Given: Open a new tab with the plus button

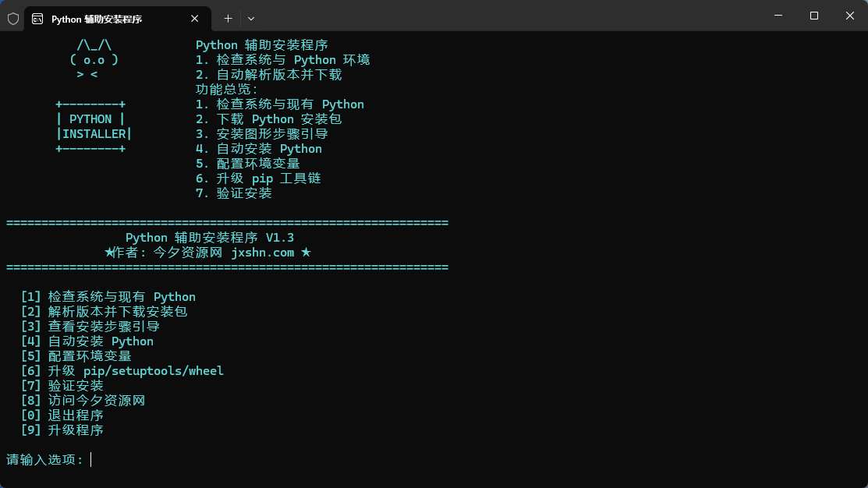Looking at the screenshot, I should point(228,18).
